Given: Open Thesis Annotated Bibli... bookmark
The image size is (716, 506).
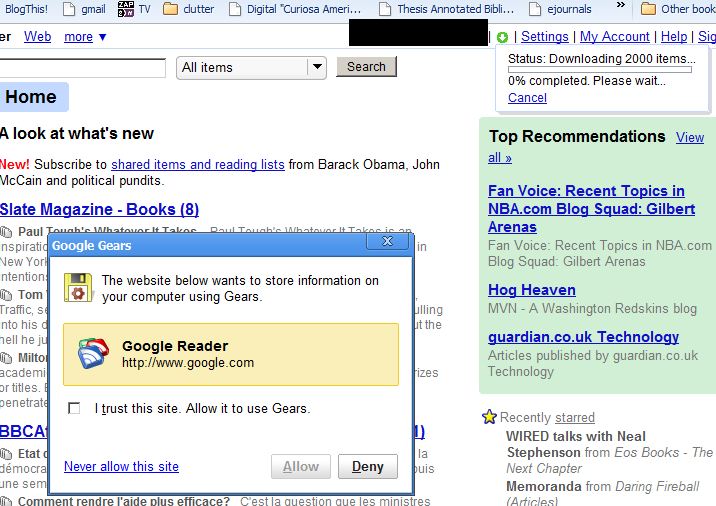Looking at the screenshot, I should pyautogui.click(x=447, y=9).
